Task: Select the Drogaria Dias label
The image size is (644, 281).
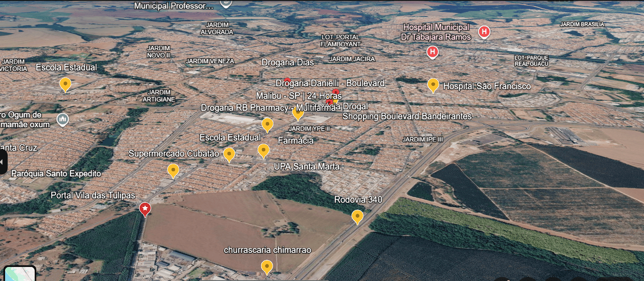Action: point(288,62)
